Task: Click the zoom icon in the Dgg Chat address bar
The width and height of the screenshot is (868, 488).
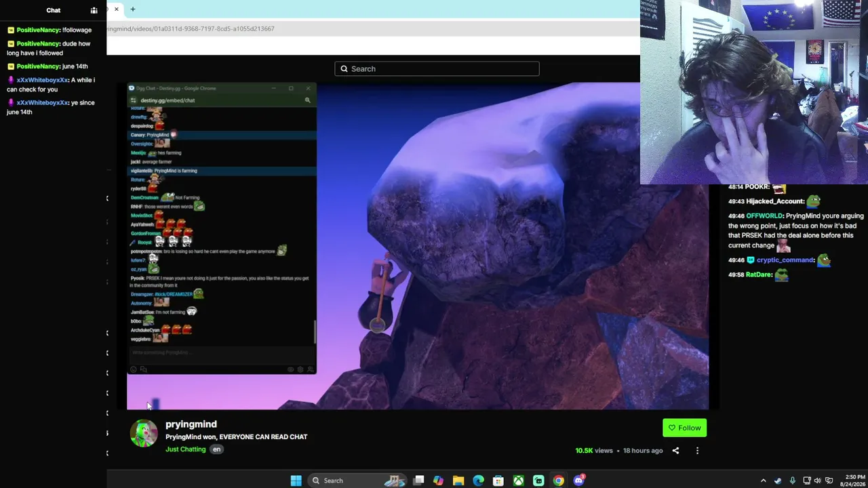Action: [307, 100]
